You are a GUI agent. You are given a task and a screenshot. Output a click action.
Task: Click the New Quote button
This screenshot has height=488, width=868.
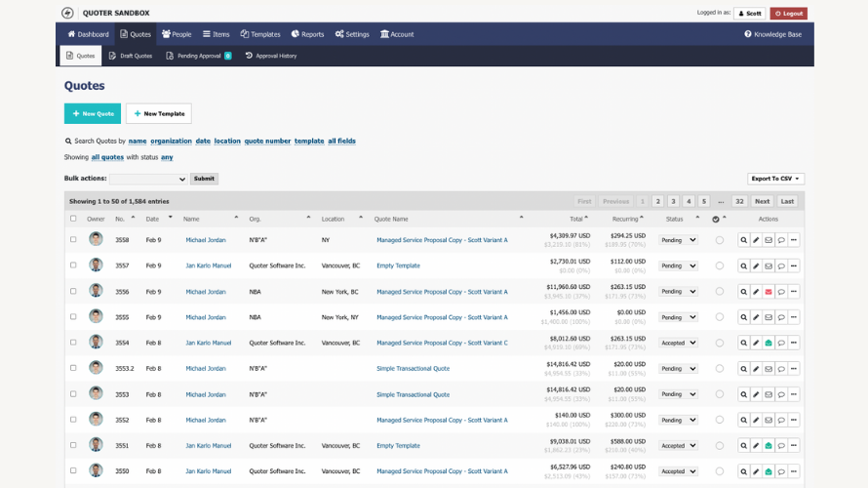tap(93, 113)
